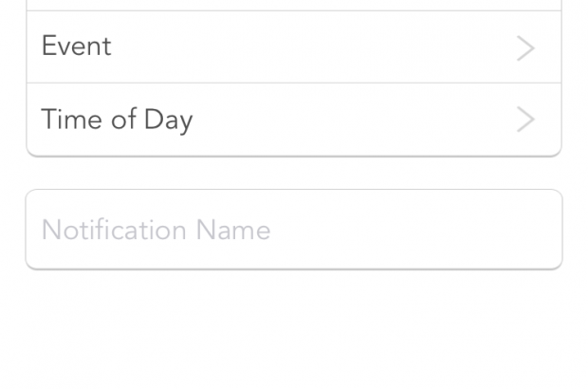Open the Event row
588x389 pixels.
pos(293,47)
